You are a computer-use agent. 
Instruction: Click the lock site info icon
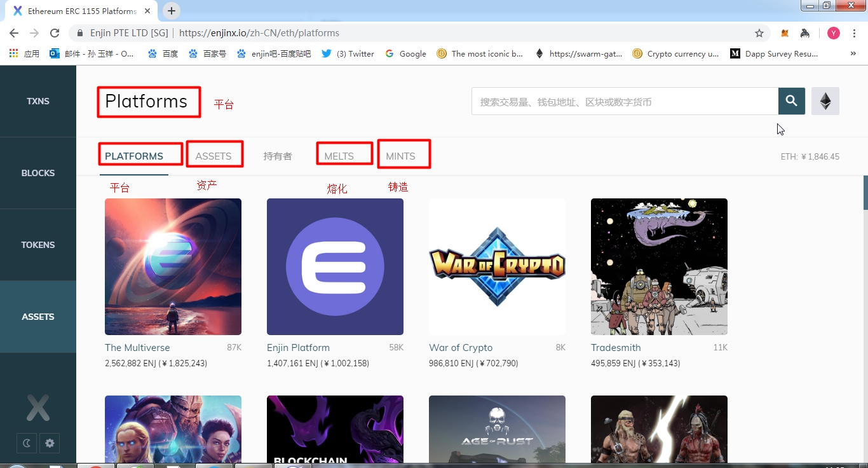click(x=80, y=33)
